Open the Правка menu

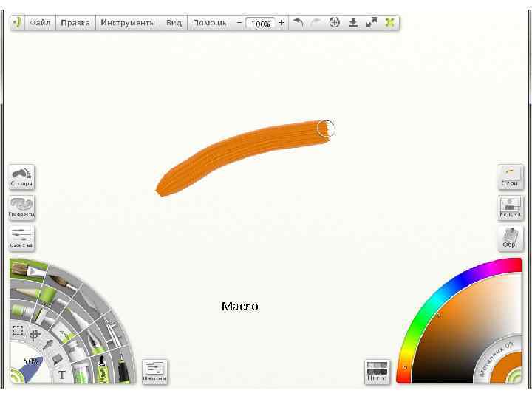(75, 23)
